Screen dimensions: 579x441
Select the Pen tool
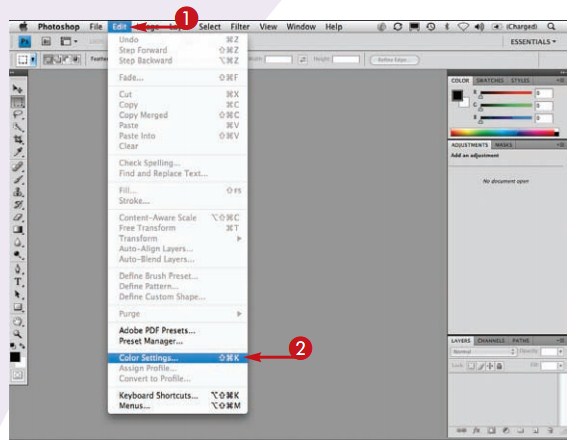pyautogui.click(x=18, y=269)
